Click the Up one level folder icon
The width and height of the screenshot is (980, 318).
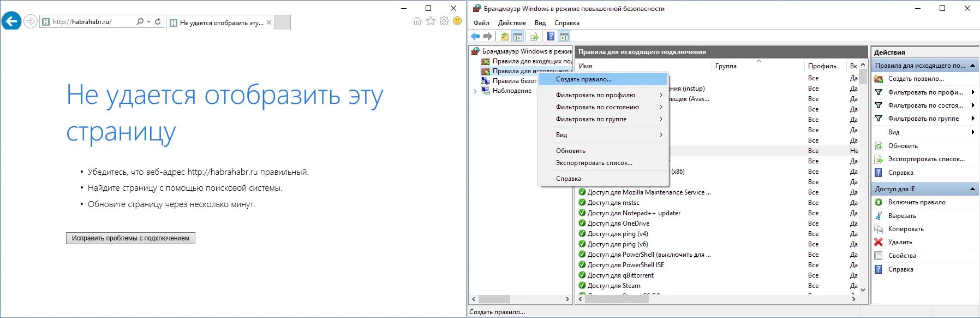505,36
